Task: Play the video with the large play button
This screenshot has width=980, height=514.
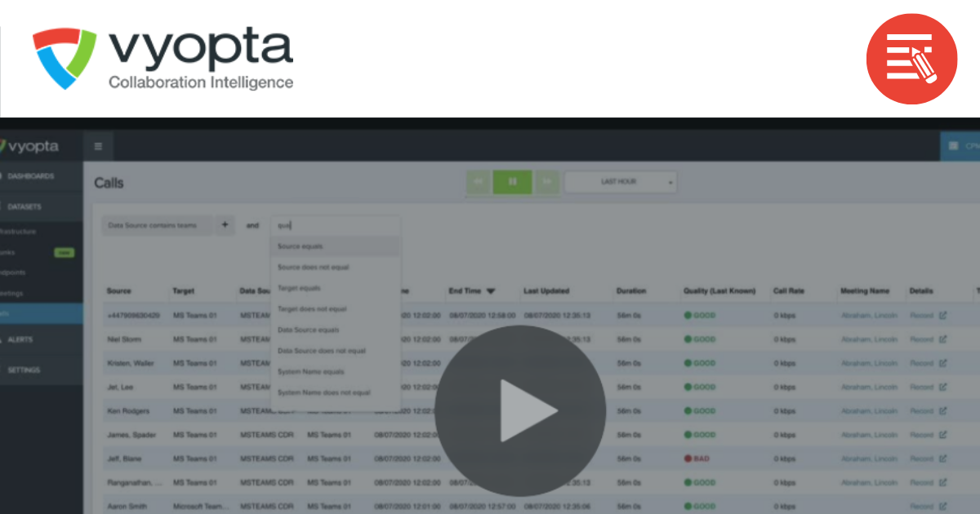Action: coord(519,410)
